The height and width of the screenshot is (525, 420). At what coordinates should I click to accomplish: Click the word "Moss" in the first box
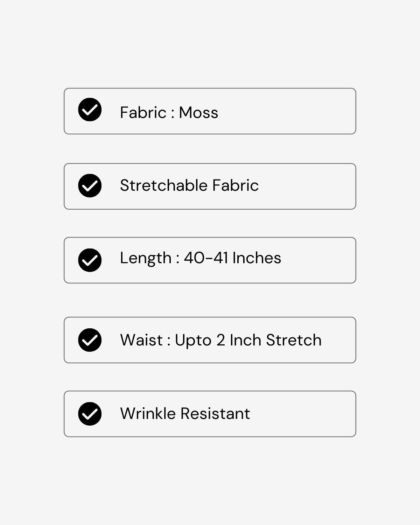(198, 112)
